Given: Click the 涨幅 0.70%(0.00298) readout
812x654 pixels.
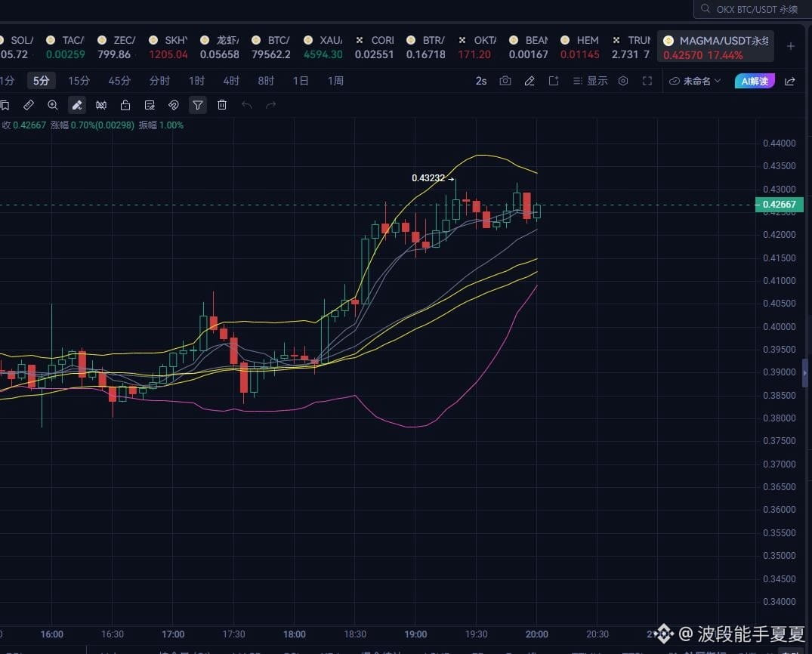Looking at the screenshot, I should [93, 125].
